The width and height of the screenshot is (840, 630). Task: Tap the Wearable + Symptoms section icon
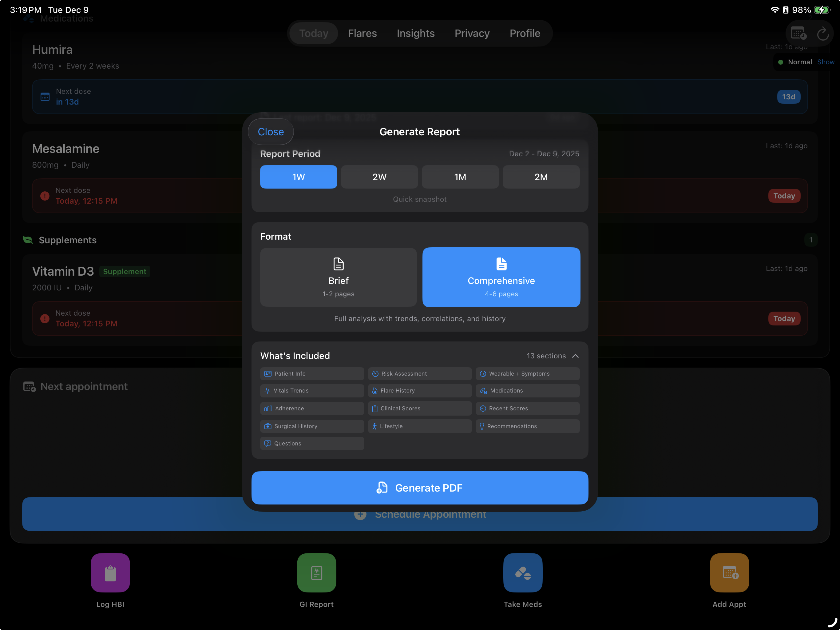(x=483, y=373)
